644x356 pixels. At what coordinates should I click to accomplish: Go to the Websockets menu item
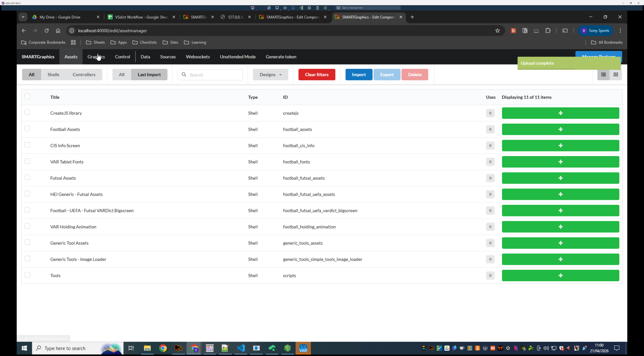tap(198, 57)
